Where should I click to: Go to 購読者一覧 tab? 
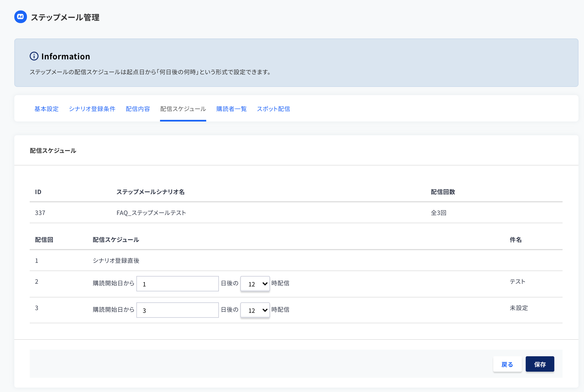point(232,109)
